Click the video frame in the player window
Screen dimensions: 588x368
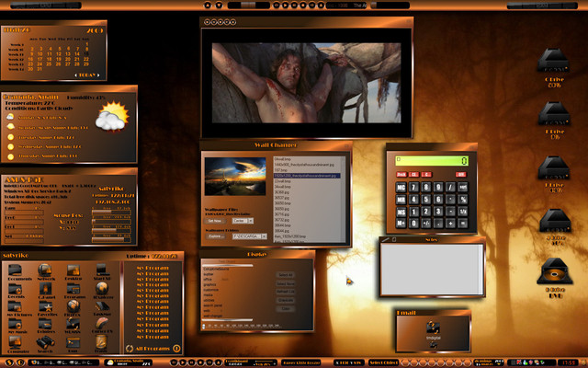pos(306,83)
